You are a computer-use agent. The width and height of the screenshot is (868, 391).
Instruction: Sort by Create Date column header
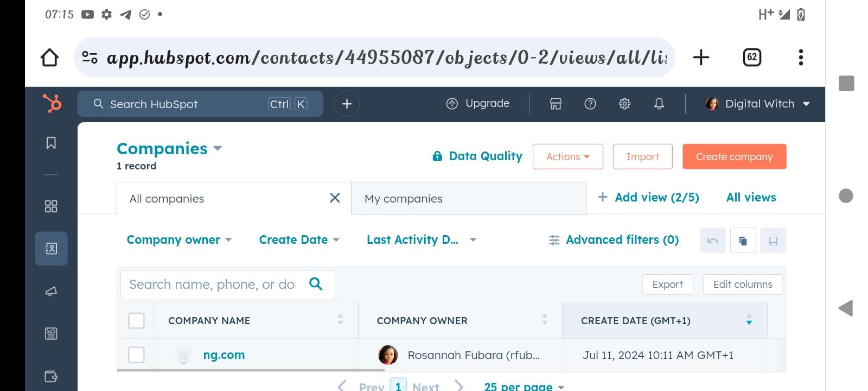(635, 321)
